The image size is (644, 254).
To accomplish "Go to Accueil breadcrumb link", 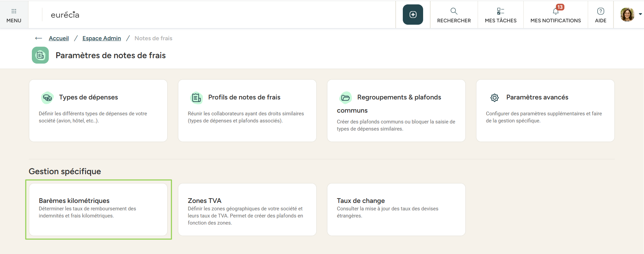I will point(59,38).
